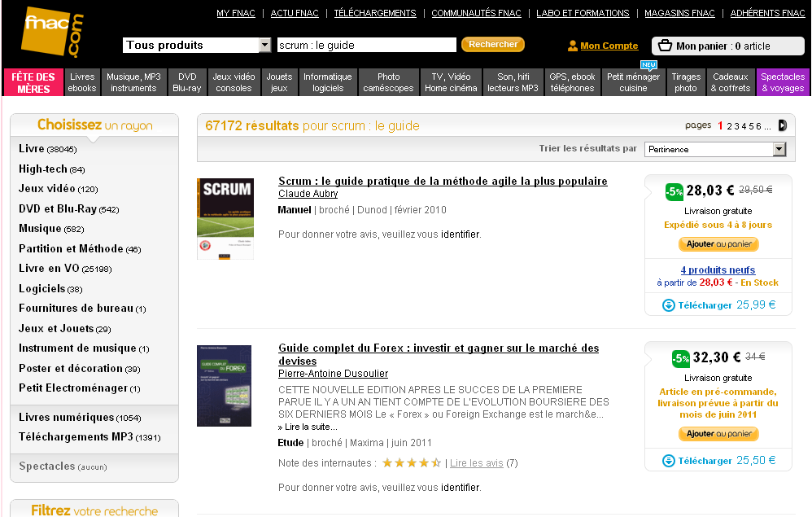Viewport: 812px width, 517px height.
Task: Open the Son, hifi lecteurs MP3 tab
Action: pyautogui.click(x=513, y=82)
